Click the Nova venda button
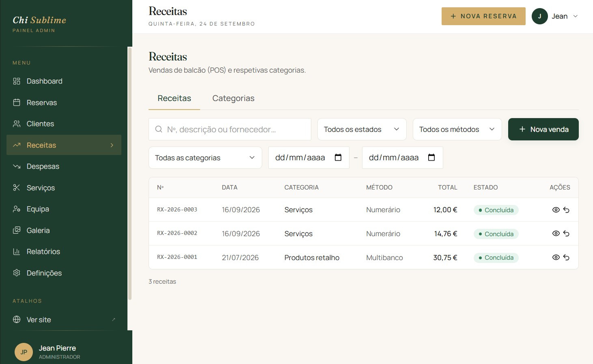The width and height of the screenshot is (593, 364). pyautogui.click(x=543, y=129)
